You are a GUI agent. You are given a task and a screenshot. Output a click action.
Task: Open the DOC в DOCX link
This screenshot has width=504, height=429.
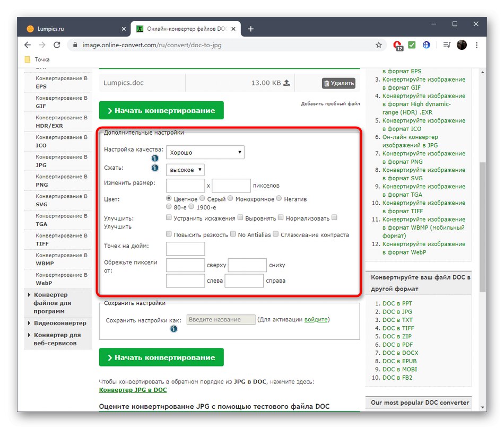(x=400, y=353)
